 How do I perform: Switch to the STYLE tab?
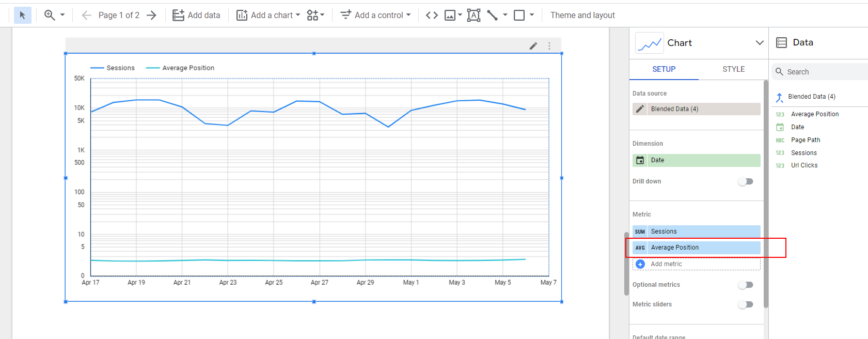point(733,69)
